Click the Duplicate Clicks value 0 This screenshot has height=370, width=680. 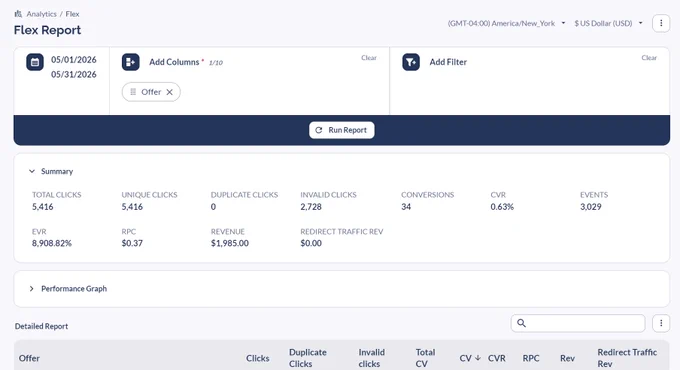[x=213, y=207]
